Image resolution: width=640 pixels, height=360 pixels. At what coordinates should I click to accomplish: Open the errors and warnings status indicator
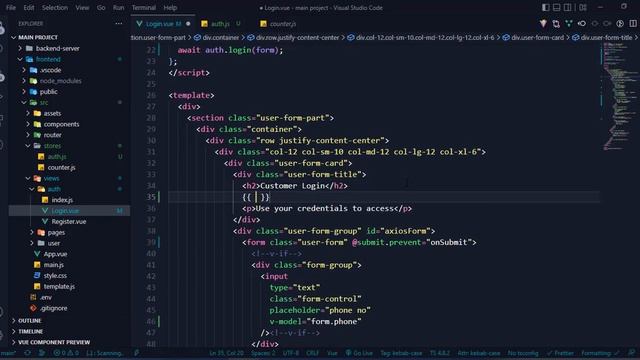tap(66, 353)
